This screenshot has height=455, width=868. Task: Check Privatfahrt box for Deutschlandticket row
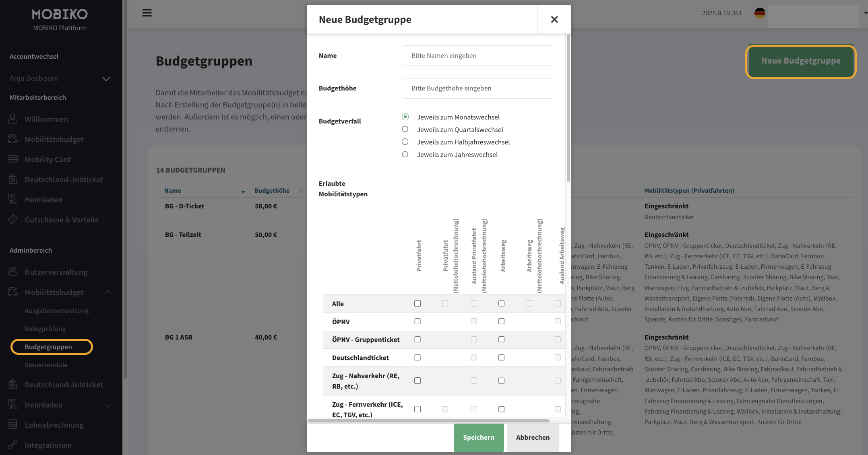tap(417, 357)
